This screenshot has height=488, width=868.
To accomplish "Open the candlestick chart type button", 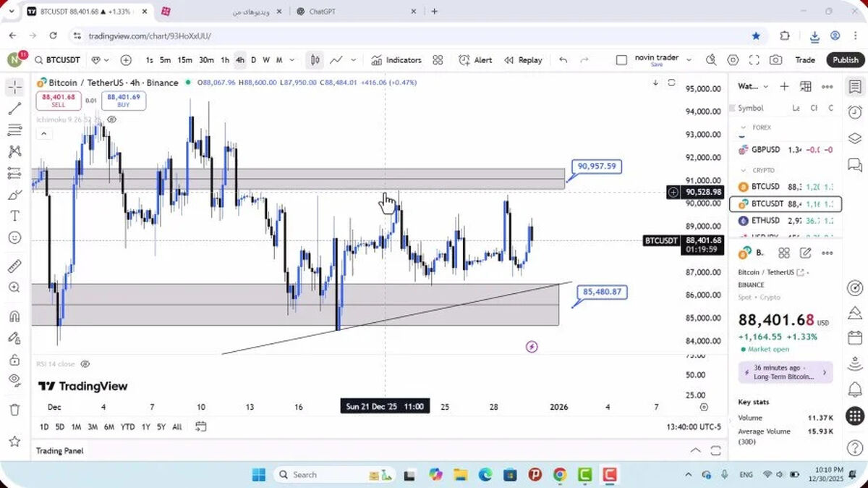I will [315, 60].
